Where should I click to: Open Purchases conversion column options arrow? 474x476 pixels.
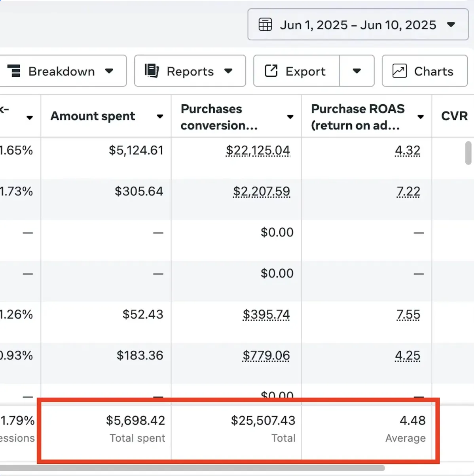pos(290,117)
